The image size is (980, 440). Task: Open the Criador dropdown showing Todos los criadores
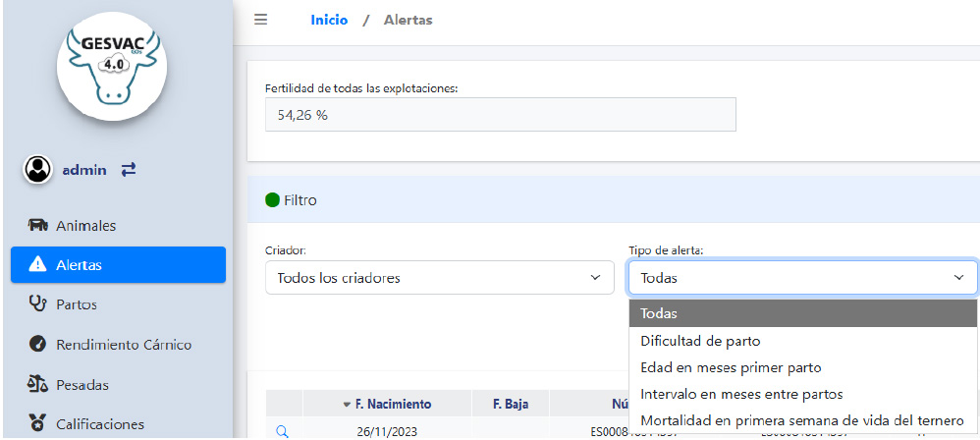439,278
